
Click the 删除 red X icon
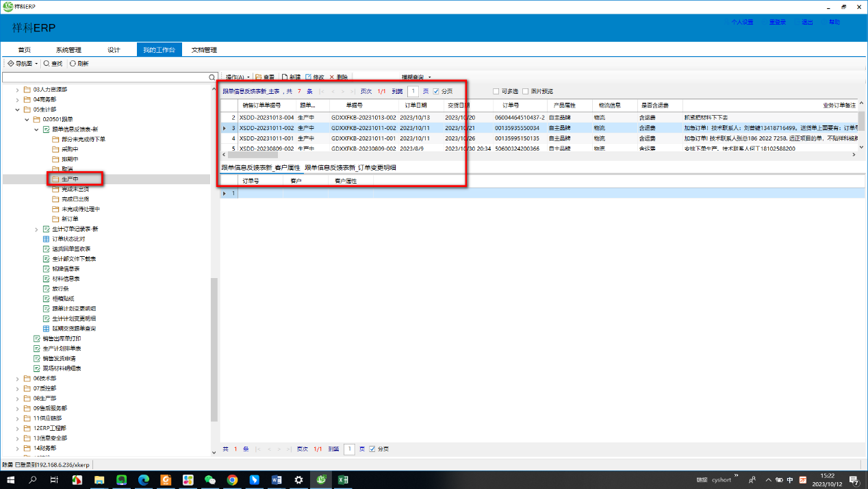332,77
